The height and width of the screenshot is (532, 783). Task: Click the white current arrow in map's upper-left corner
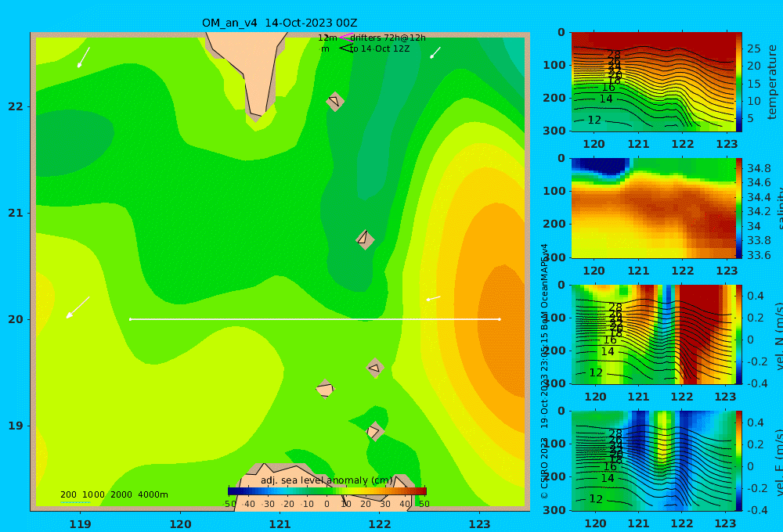click(x=84, y=57)
